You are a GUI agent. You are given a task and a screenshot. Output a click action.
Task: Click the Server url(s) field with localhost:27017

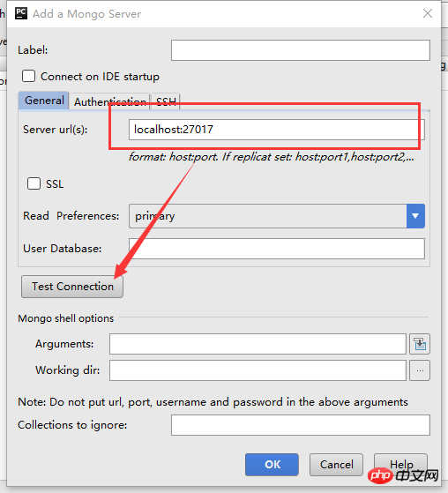coord(277,130)
